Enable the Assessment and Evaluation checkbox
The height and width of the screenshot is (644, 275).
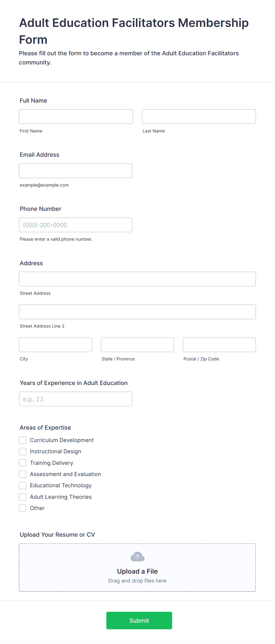pyautogui.click(x=23, y=474)
